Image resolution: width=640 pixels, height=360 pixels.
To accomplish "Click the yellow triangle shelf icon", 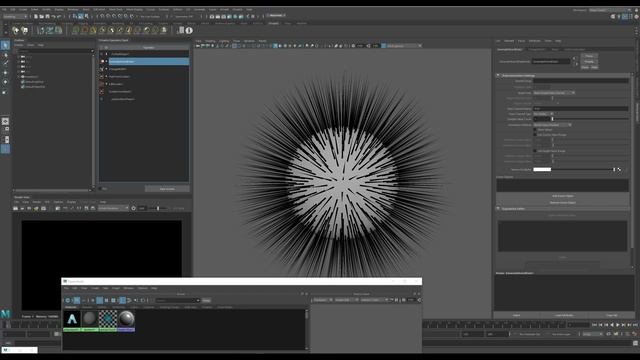I will [93, 30].
